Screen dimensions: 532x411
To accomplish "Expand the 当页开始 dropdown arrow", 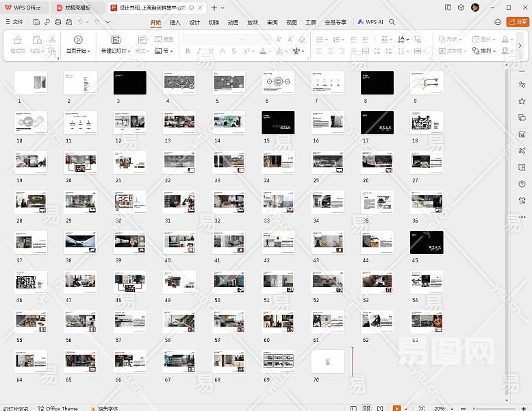I will [x=89, y=51].
